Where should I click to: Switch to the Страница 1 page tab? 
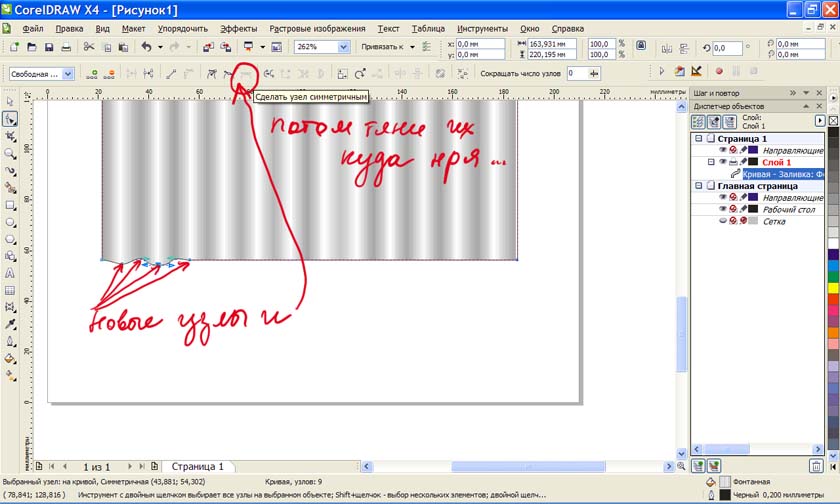click(198, 466)
